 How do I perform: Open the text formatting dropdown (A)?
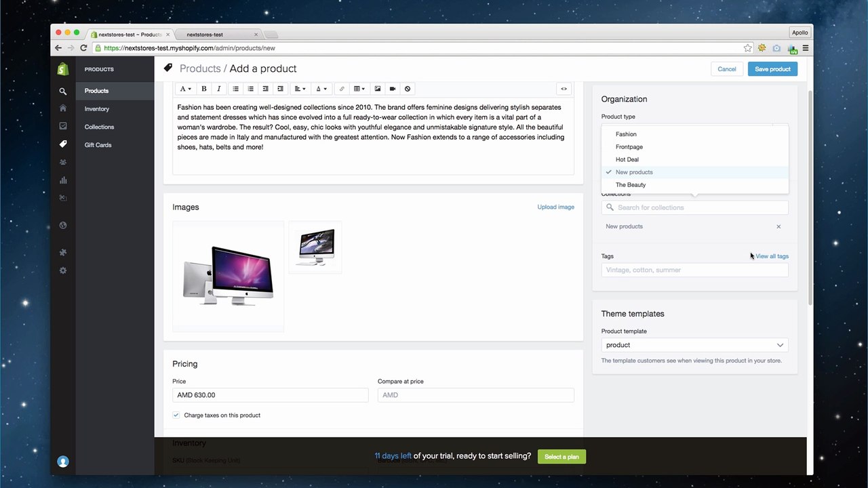[x=185, y=89]
